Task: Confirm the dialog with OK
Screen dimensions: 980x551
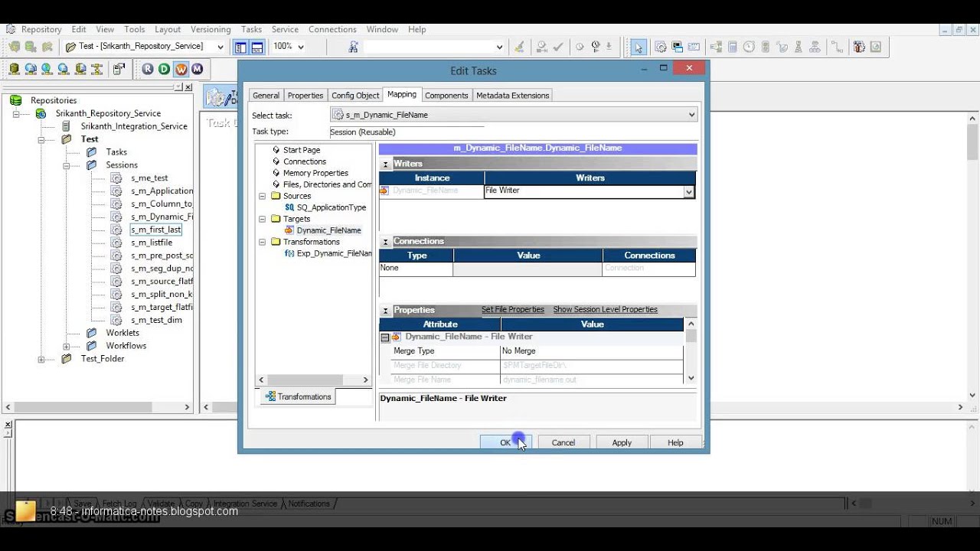Action: (505, 442)
